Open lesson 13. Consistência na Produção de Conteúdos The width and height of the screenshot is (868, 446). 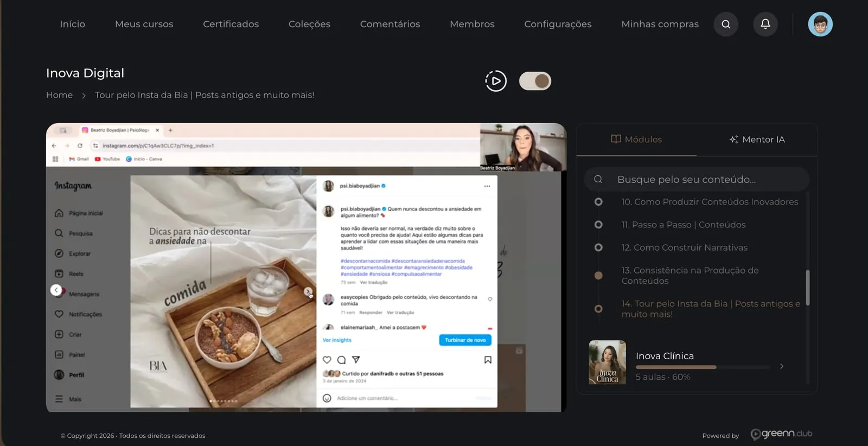pyautogui.click(x=690, y=276)
